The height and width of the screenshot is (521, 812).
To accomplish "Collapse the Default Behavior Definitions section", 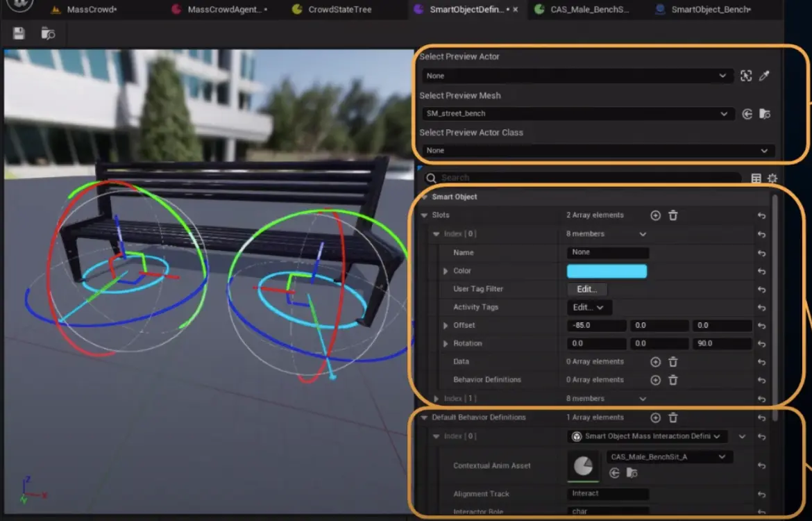I will tap(423, 417).
